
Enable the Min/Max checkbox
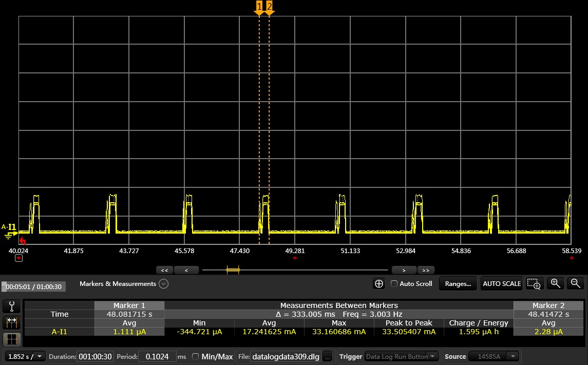pyautogui.click(x=195, y=356)
